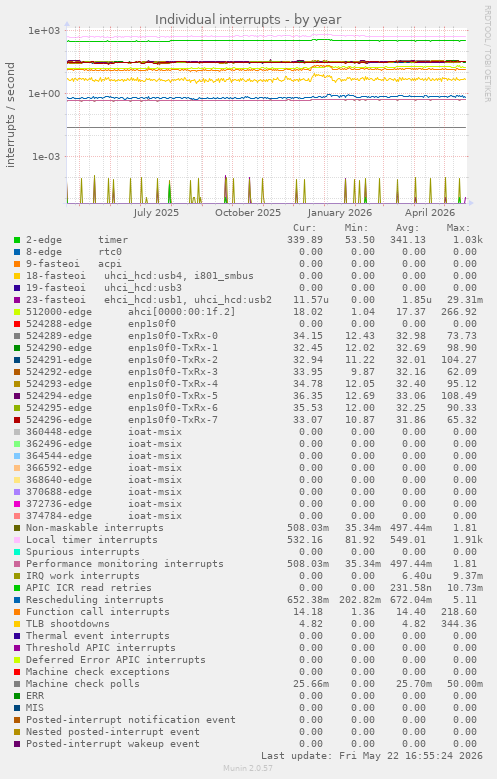Select the Rescheduling interrupts legend label
497x779 pixels.
pos(94,600)
